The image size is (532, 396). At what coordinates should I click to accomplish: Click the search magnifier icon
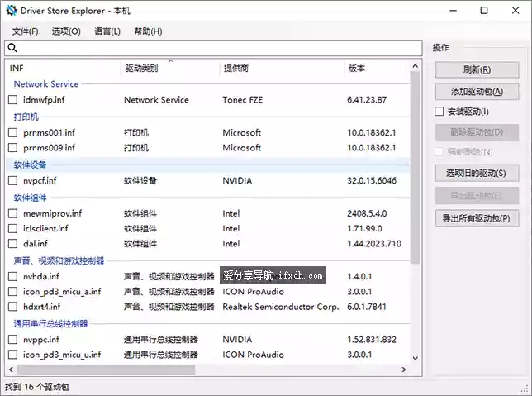[x=12, y=48]
